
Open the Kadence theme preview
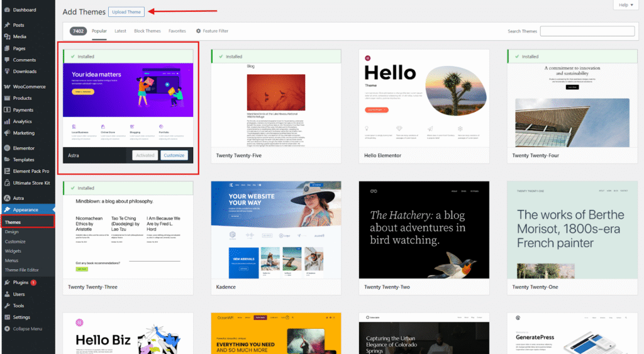276,230
